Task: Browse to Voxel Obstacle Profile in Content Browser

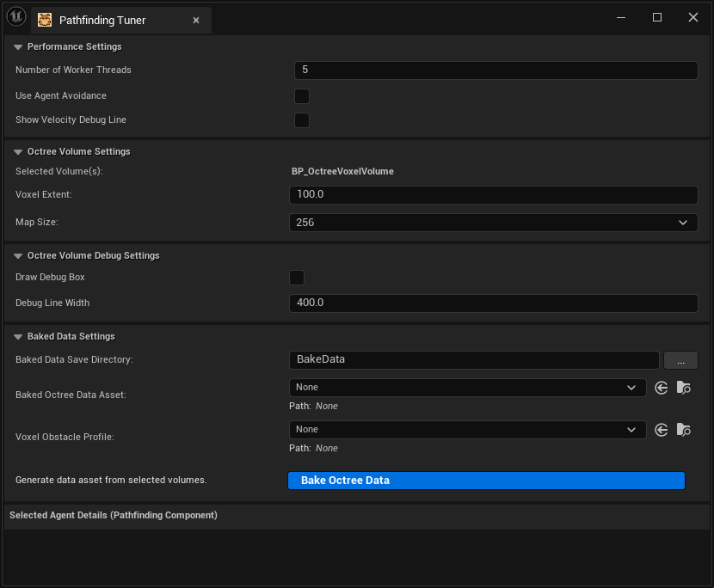Action: point(684,430)
